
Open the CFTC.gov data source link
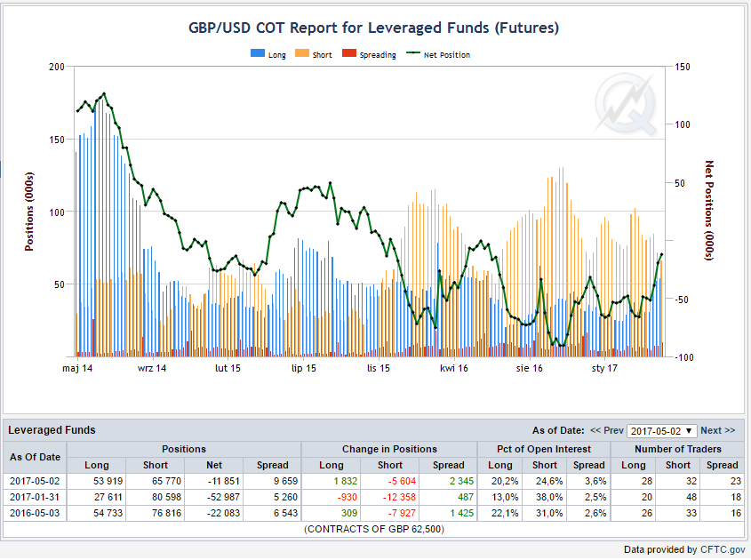point(723,549)
